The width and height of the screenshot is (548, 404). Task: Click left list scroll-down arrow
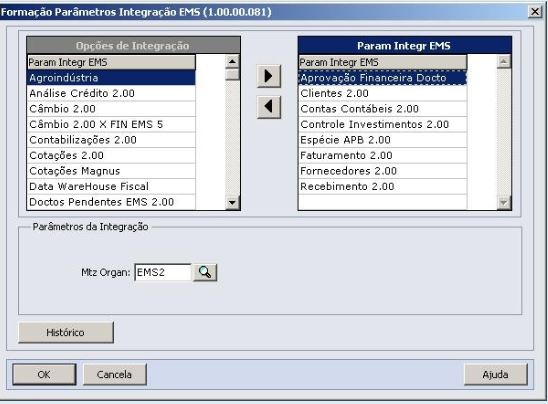(232, 202)
